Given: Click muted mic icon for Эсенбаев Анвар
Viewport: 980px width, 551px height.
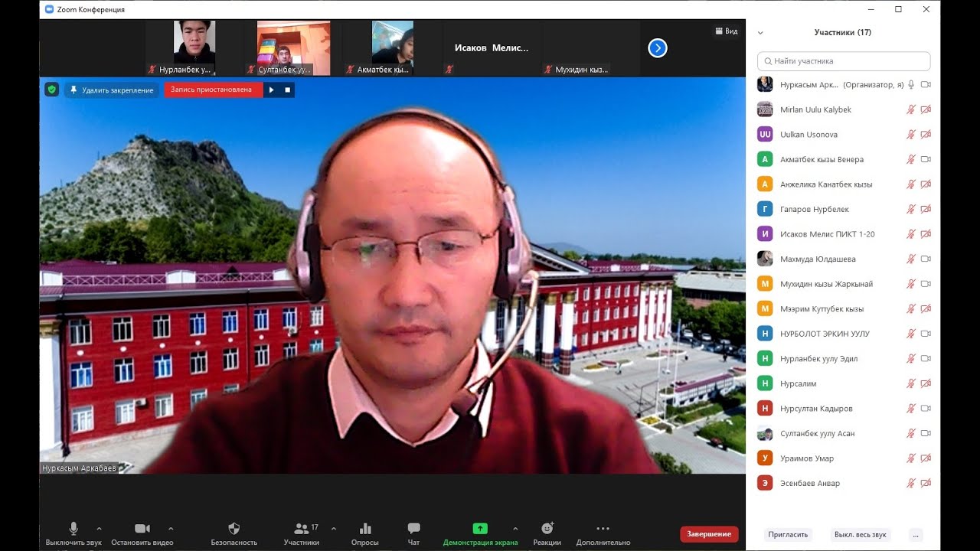Looking at the screenshot, I should point(911,483).
